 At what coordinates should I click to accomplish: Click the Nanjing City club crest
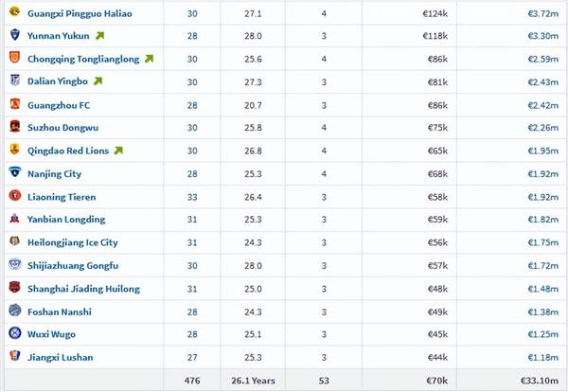14,173
